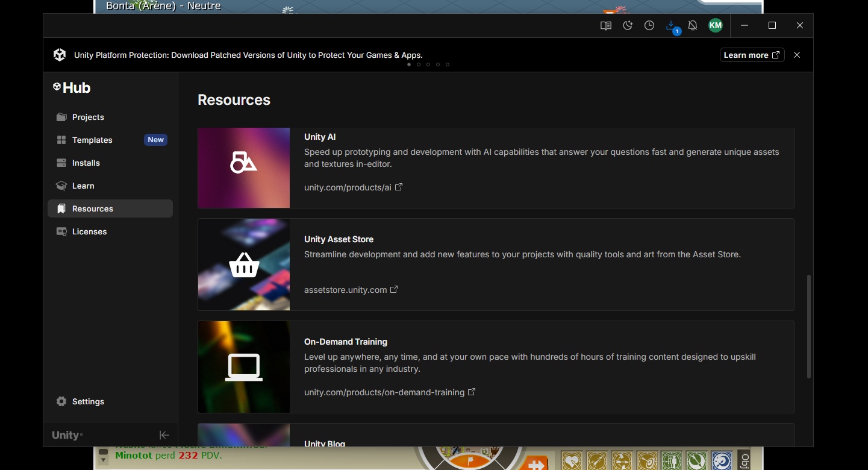The height and width of the screenshot is (470, 868).
Task: Click the Unity AI card thumbnail
Action: coord(244,168)
